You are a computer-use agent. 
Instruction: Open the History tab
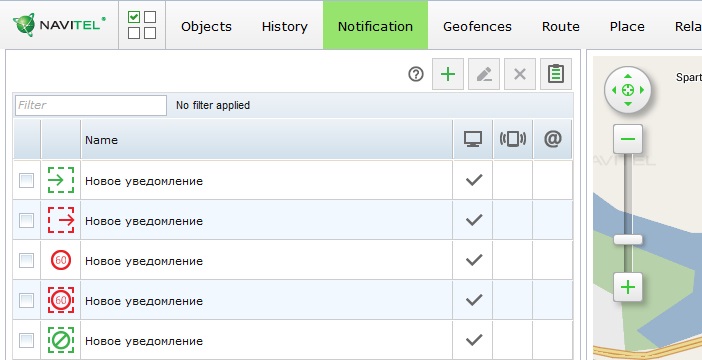click(285, 26)
